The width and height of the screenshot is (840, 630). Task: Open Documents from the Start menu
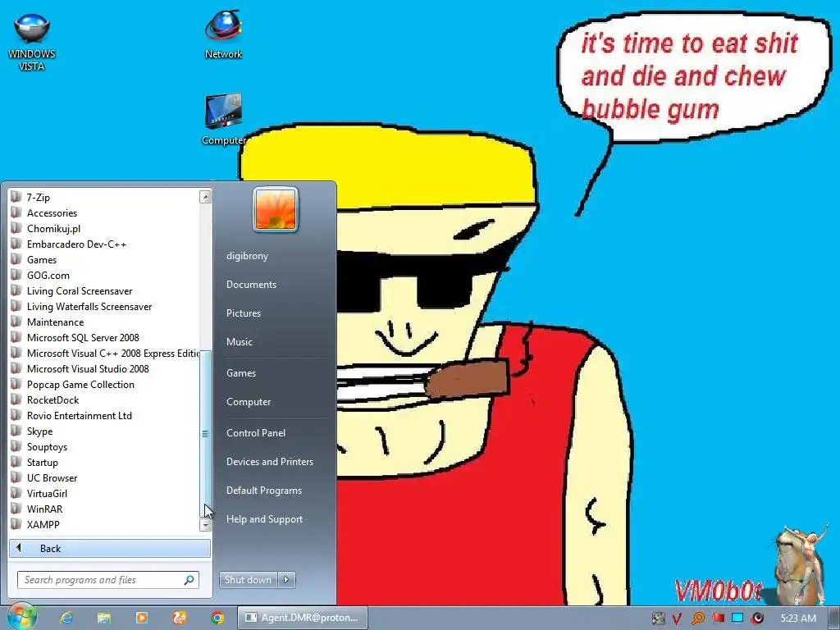tap(251, 285)
